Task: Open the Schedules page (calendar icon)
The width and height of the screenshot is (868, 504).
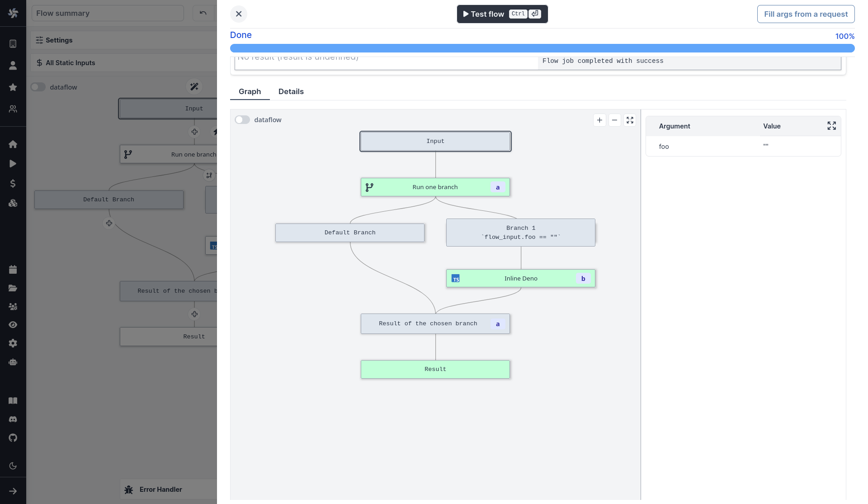Action: [x=13, y=269]
